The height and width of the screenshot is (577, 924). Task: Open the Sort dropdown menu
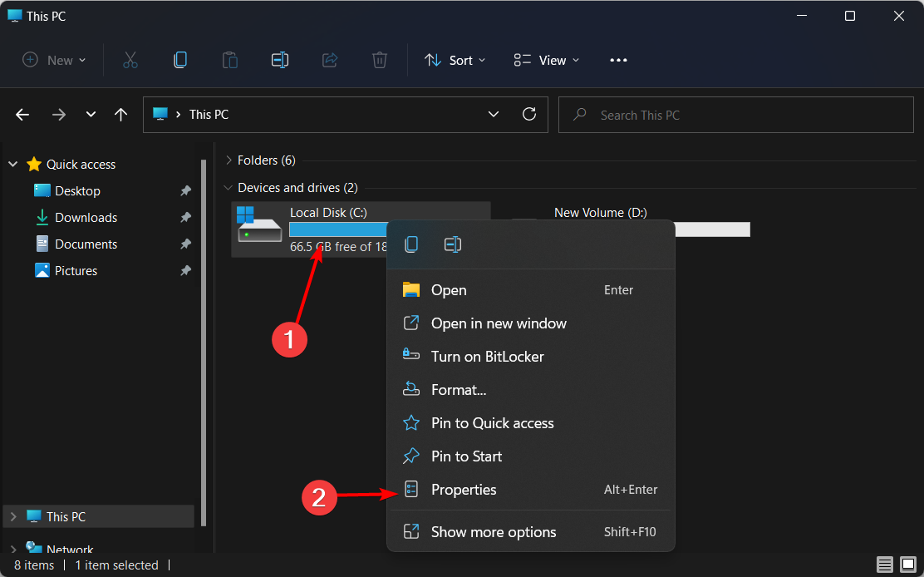(x=455, y=60)
